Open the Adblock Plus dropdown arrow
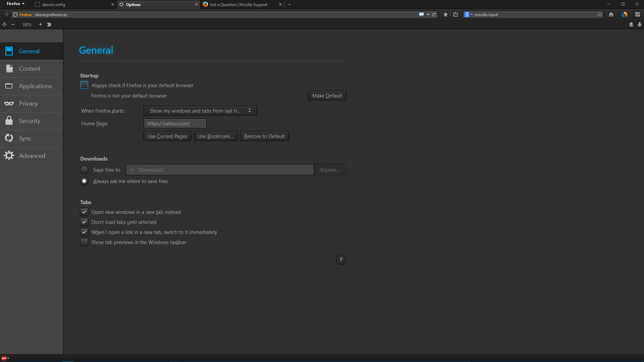This screenshot has width=644, height=362. [8, 358]
